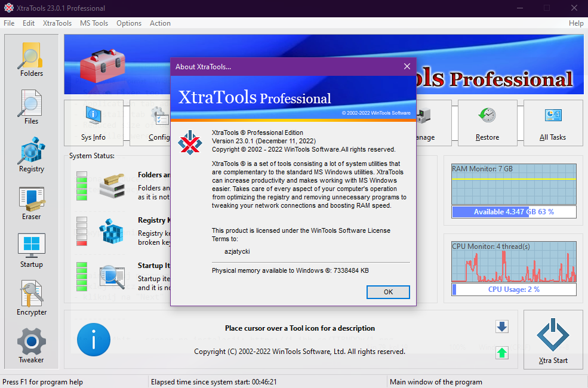Click the CPU Usage 2 % bar
The width and height of the screenshot is (588, 388).
pos(514,290)
